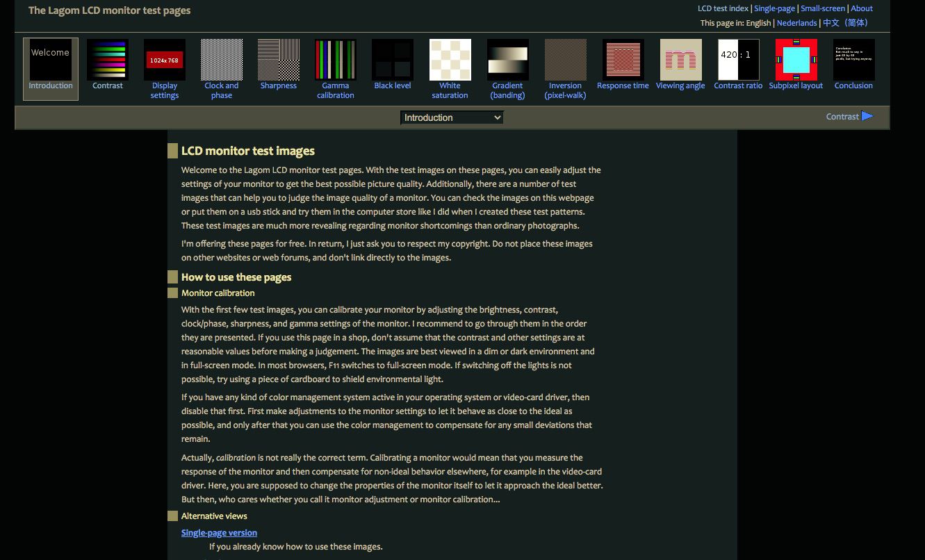Open the White saturation checkerboard icon
925x560 pixels.
coord(450,60)
